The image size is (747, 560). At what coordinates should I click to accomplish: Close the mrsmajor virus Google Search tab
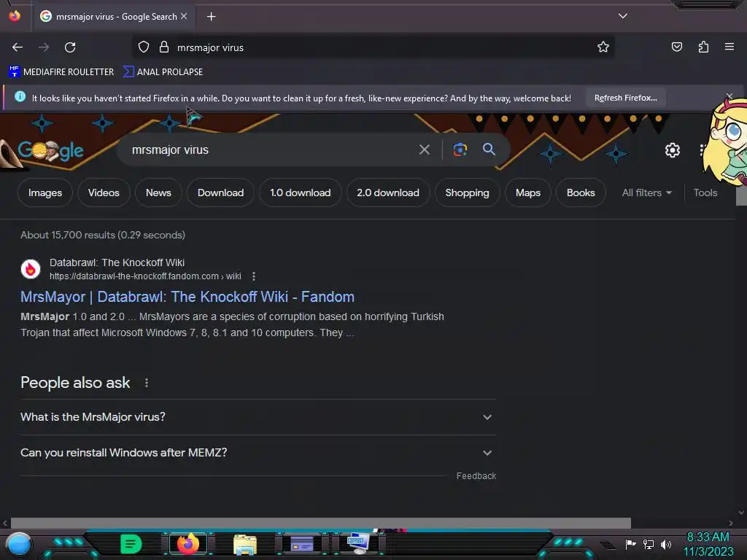(184, 16)
